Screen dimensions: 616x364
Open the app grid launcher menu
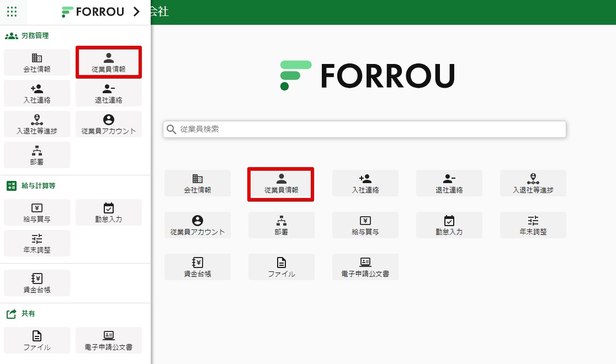(12, 12)
